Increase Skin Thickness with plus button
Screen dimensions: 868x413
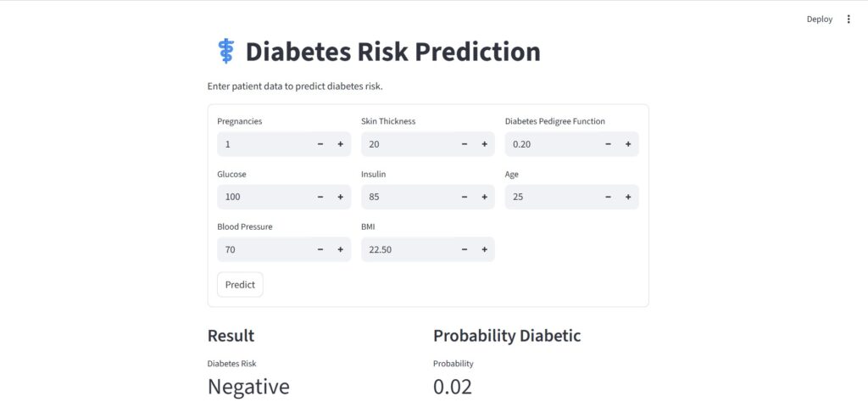(x=485, y=144)
